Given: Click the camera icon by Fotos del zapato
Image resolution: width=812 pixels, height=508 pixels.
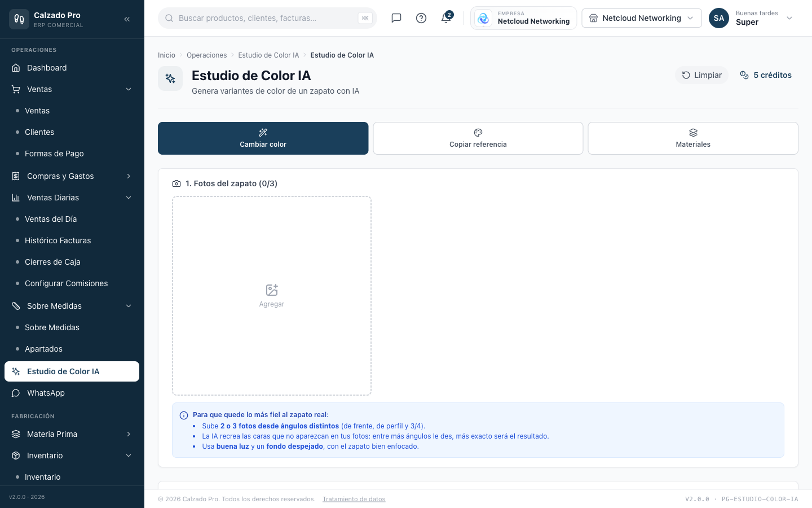Looking at the screenshot, I should click(x=176, y=183).
